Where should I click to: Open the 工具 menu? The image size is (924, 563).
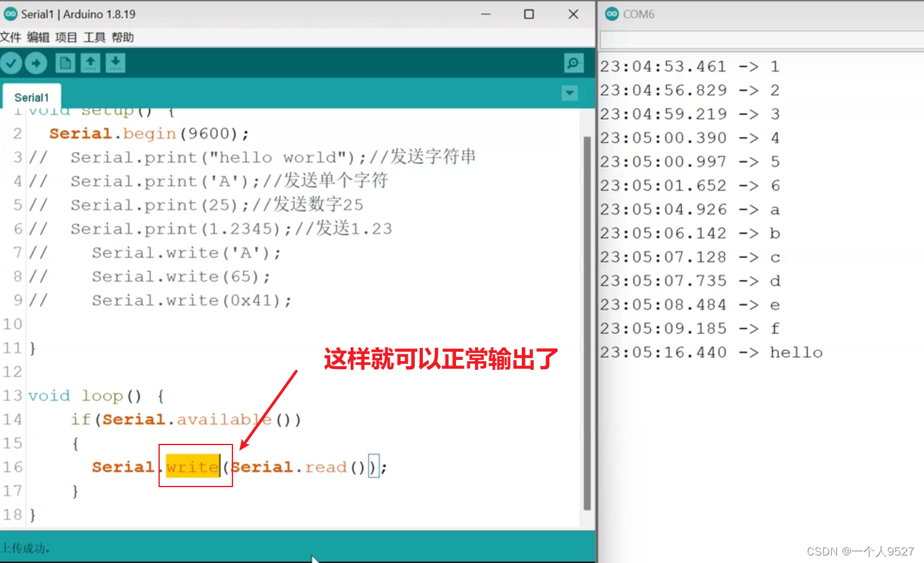tap(94, 37)
